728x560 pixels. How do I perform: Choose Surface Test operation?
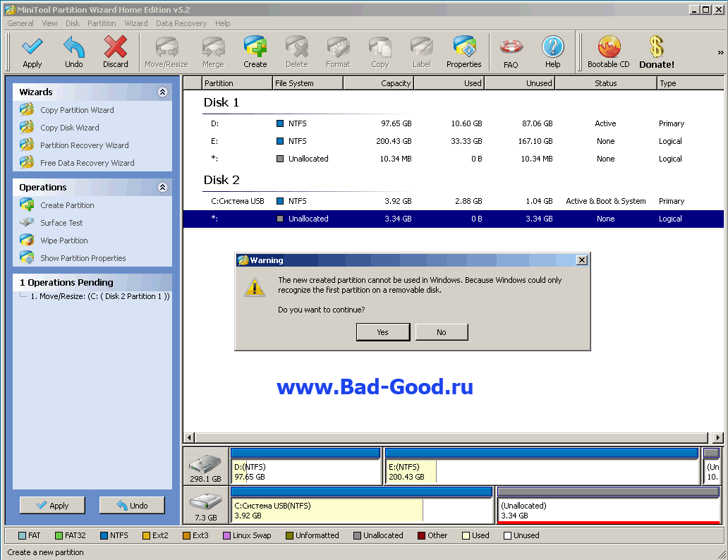pos(61,223)
